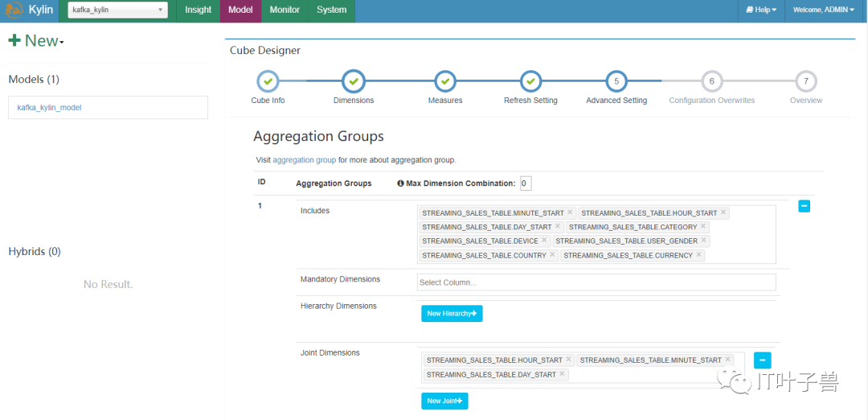The height and width of the screenshot is (420, 868).
Task: Click the Configuration Overwrites step label
Action: pyautogui.click(x=712, y=101)
